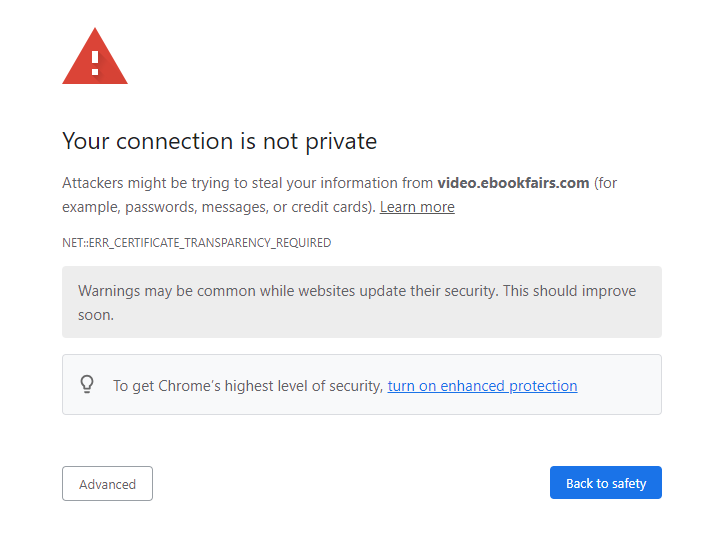Click the NET::ERR_CERTIFICATE_TRANSPARENCY_REQUIRED error code

click(x=197, y=243)
